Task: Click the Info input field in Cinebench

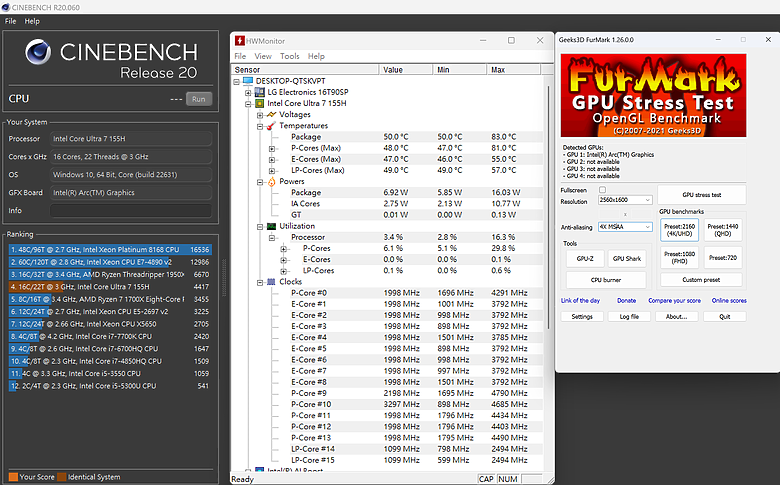Action: [131, 210]
